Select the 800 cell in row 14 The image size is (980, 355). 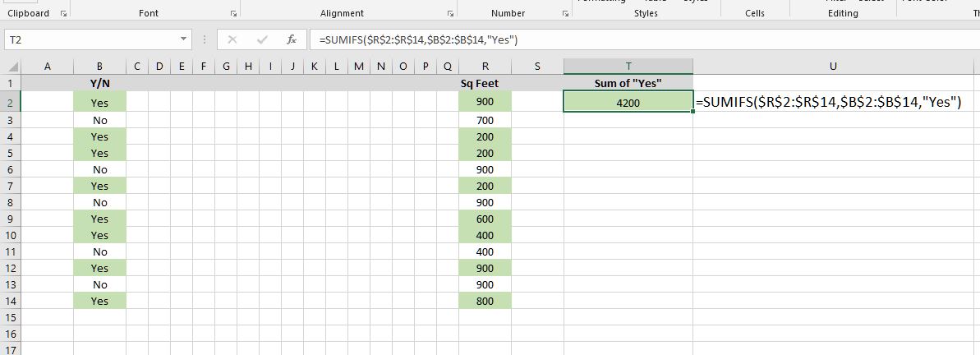(485, 302)
